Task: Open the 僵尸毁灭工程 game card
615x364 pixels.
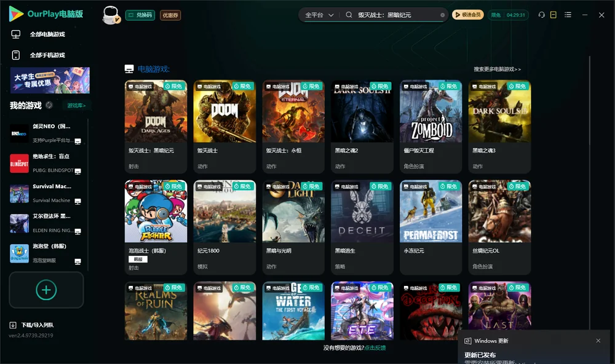Action: click(431, 126)
